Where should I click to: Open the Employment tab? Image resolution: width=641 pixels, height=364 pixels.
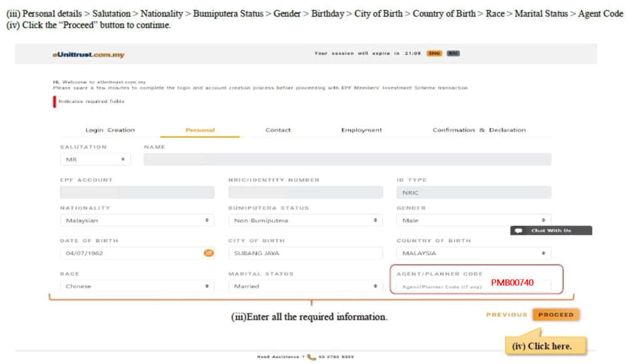pos(361,130)
